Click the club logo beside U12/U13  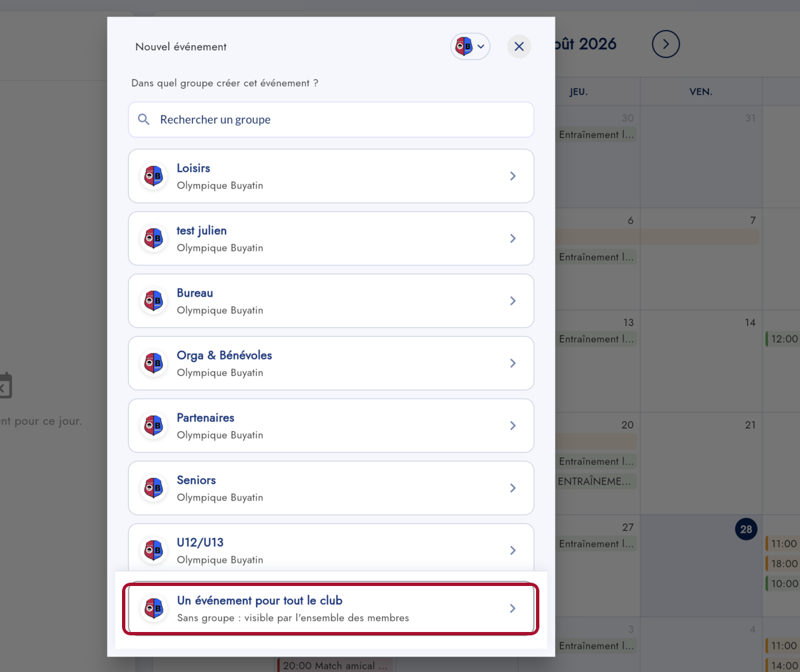point(154,550)
